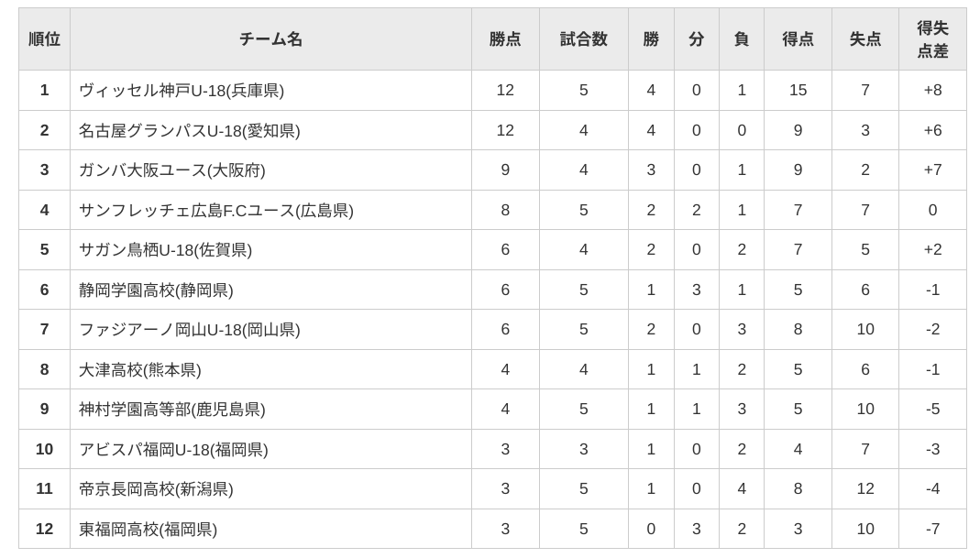The image size is (980, 558).
Task: Click the 順位 column header
Action: tap(44, 39)
